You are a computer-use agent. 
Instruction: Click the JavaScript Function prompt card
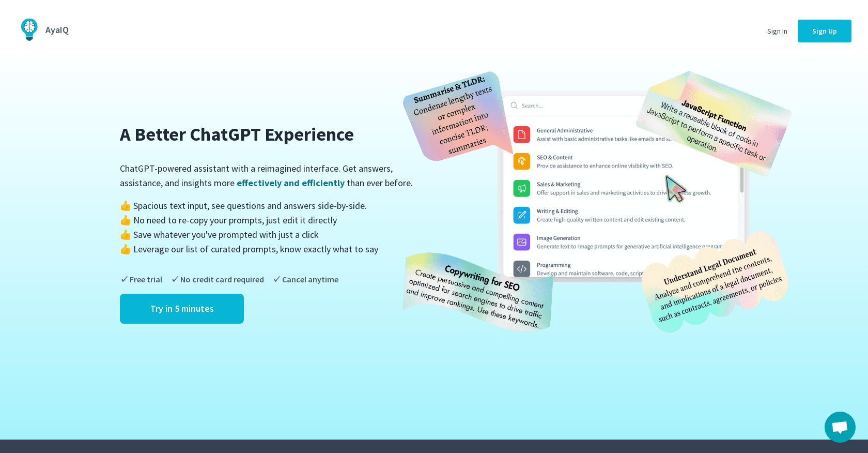pos(713,124)
